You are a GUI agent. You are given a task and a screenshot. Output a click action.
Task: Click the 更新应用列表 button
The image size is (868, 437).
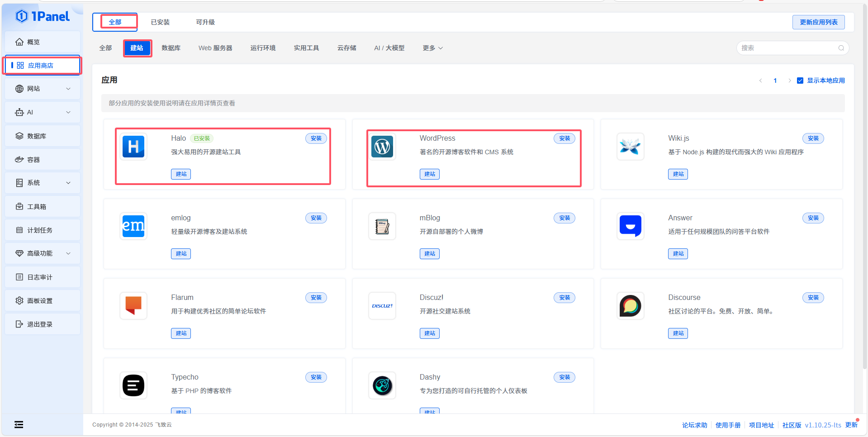pos(818,22)
